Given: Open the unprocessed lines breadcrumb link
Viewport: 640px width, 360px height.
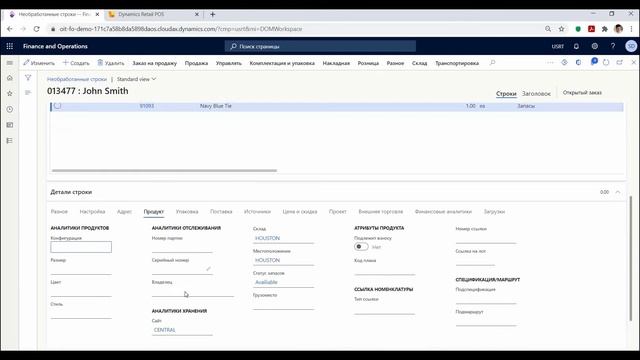Looking at the screenshot, I should [77, 79].
